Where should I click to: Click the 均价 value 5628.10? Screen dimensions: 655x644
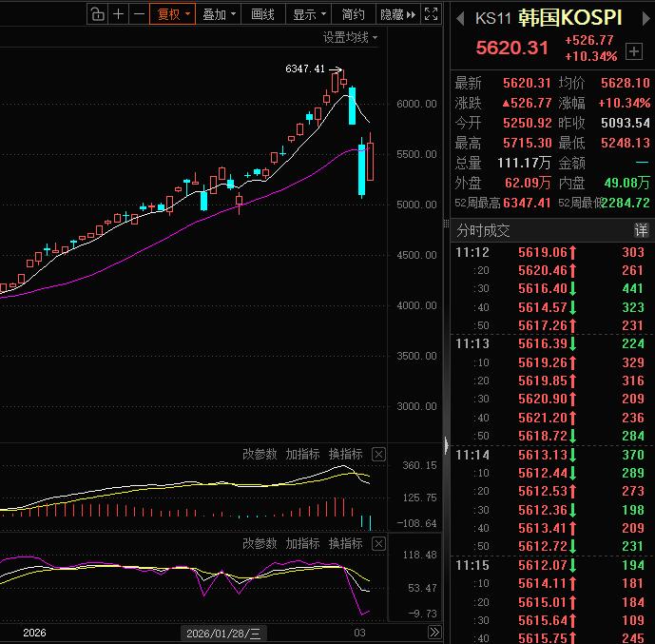(626, 83)
